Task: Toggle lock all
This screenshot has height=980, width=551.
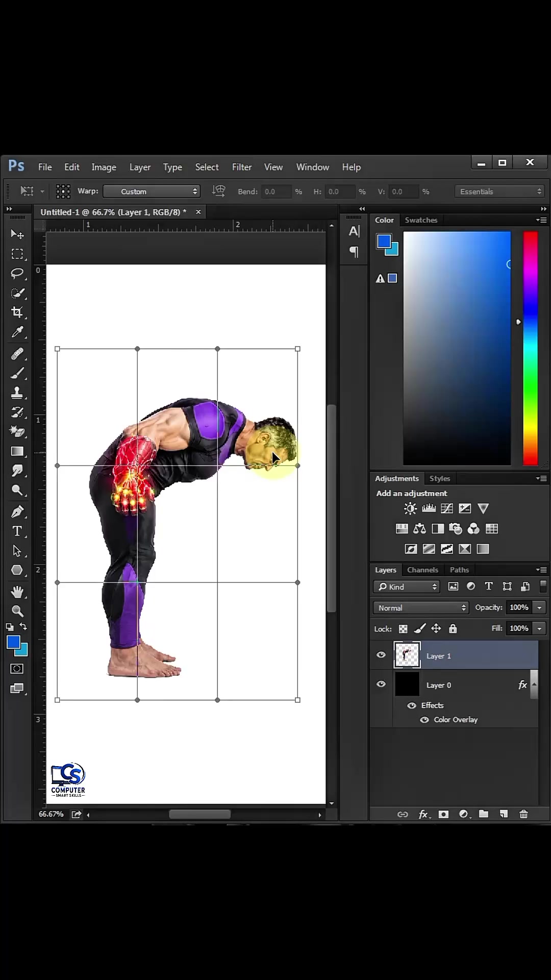Action: coord(453,629)
